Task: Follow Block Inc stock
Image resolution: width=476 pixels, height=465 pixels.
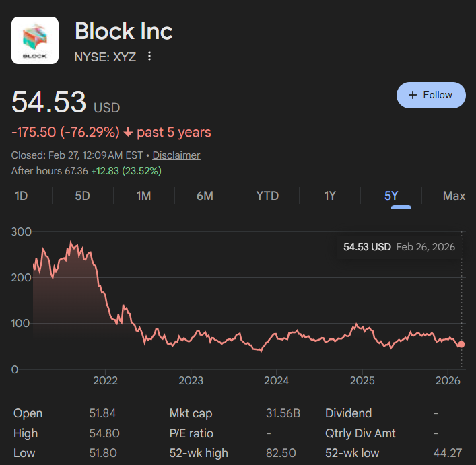Action: pyautogui.click(x=431, y=95)
